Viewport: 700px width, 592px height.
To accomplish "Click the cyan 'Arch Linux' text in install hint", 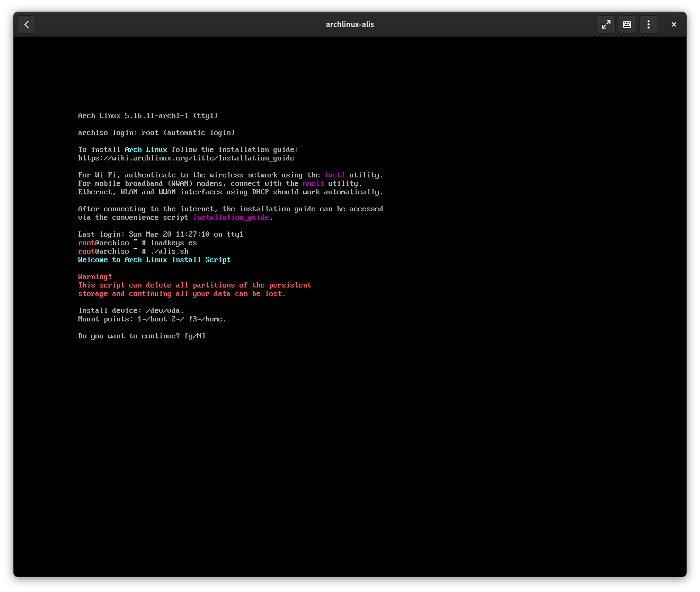I will [146, 150].
